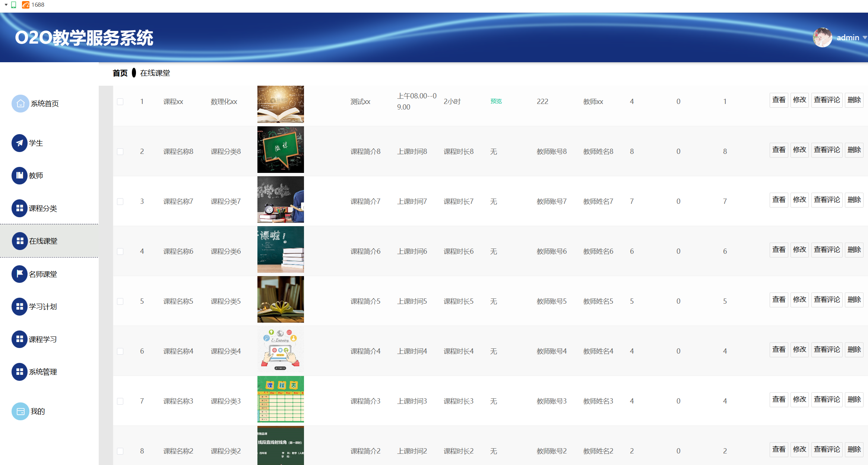Click 查看评论 for 课程名称8
This screenshot has width=868, height=465.
pyautogui.click(x=827, y=150)
